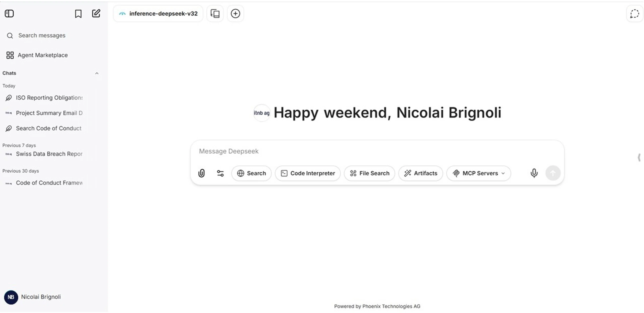Toggle the Artifacts tool
This screenshot has width=644, height=313.
coord(420,173)
